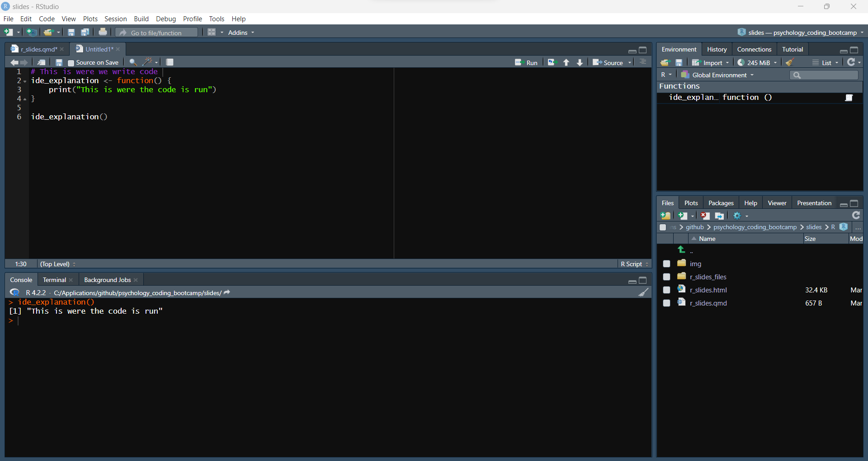Check the box next to r_slides.html
This screenshot has height=461, width=868.
tap(666, 290)
